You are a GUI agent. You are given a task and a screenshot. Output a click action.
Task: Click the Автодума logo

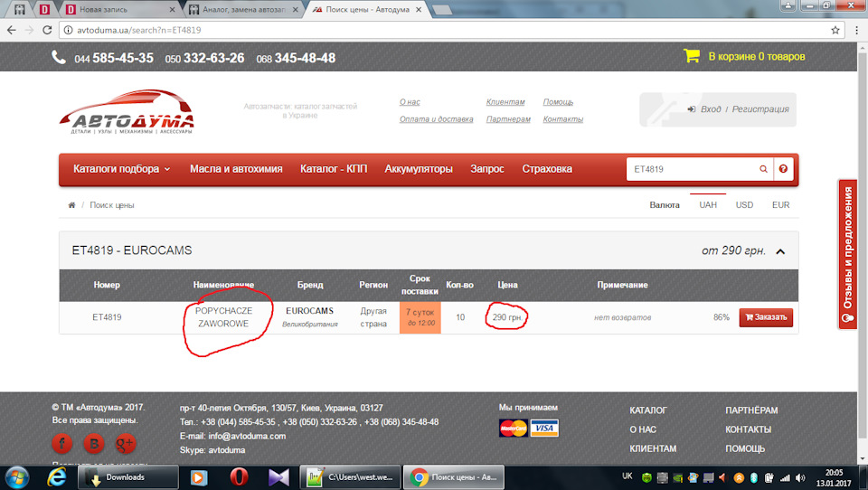(127, 112)
